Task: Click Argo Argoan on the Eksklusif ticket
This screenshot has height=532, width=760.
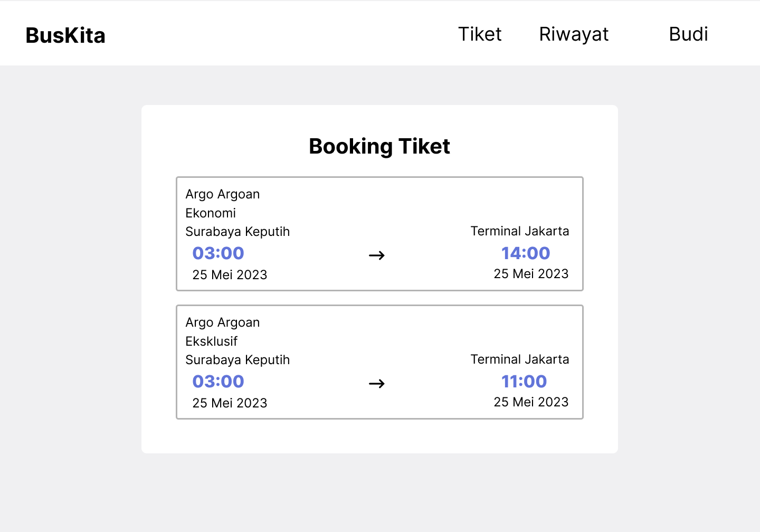Action: coord(222,322)
